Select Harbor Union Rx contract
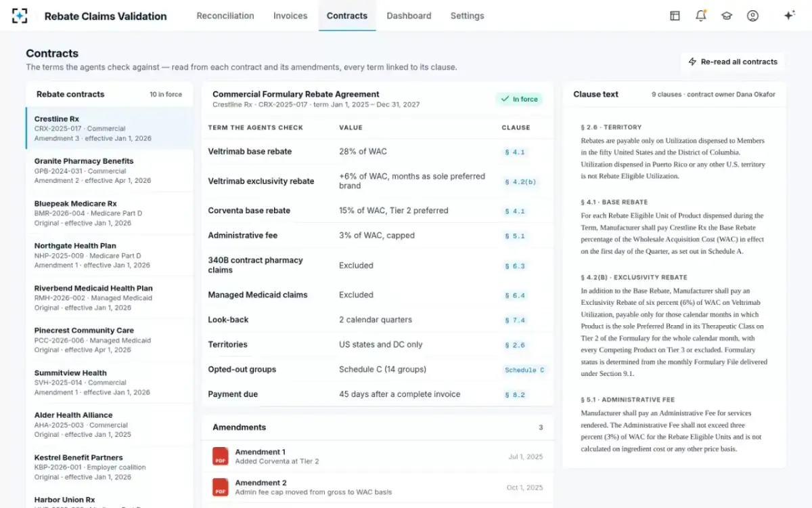Viewport: 812px width, 508px height. (110, 499)
